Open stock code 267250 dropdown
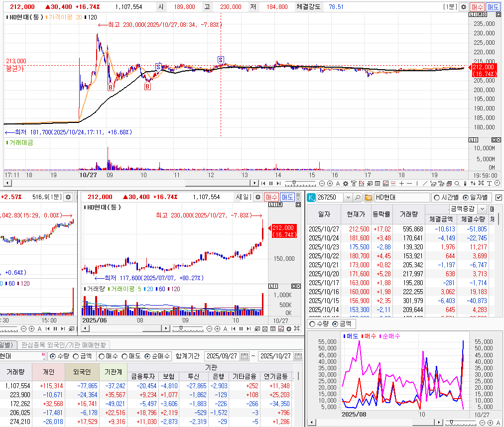Screen dimensions: 504x427 tap(348, 198)
